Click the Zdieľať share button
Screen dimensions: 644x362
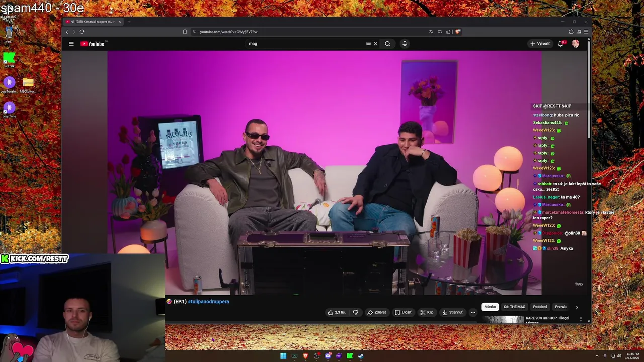click(376, 312)
